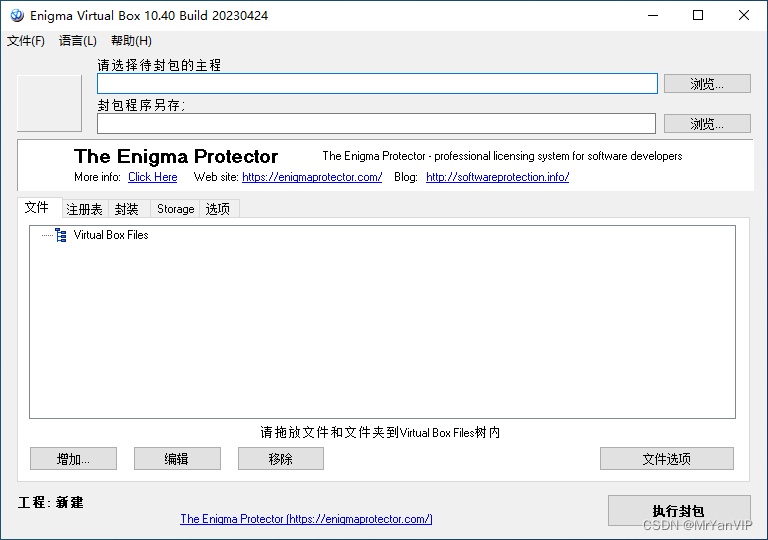Viewport: 768px width, 540px height.
Task: Open the 文件(F) menu
Action: 26,41
